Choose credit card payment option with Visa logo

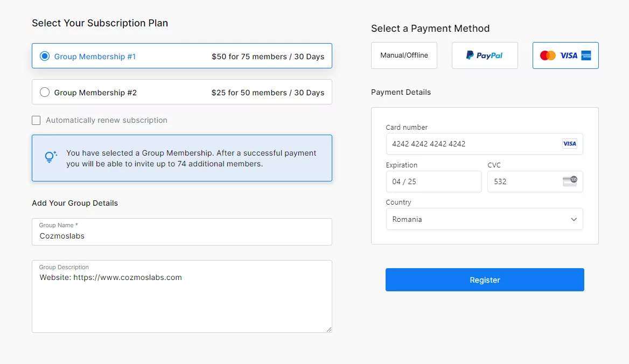[565, 55]
